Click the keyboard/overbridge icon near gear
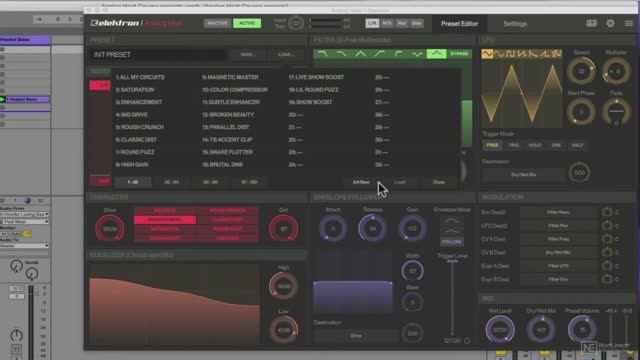 tap(591, 23)
